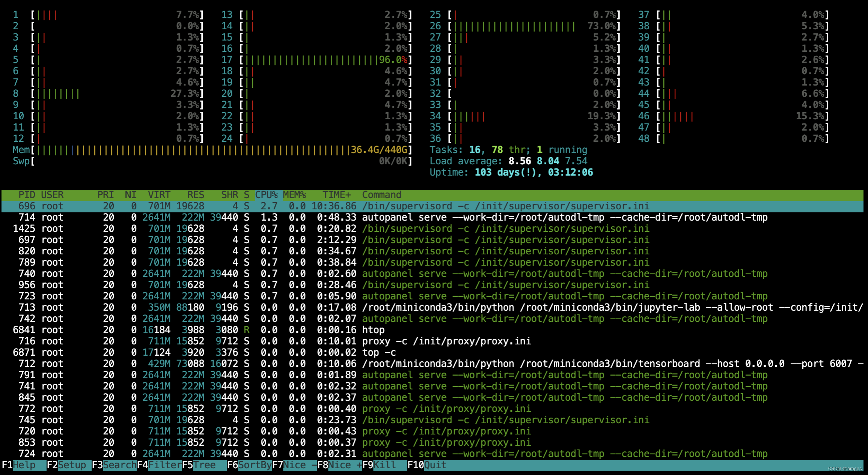Viewport: 868px width, 475px height.
Task: Click the Uptime 103 days text
Action: [x=511, y=173]
